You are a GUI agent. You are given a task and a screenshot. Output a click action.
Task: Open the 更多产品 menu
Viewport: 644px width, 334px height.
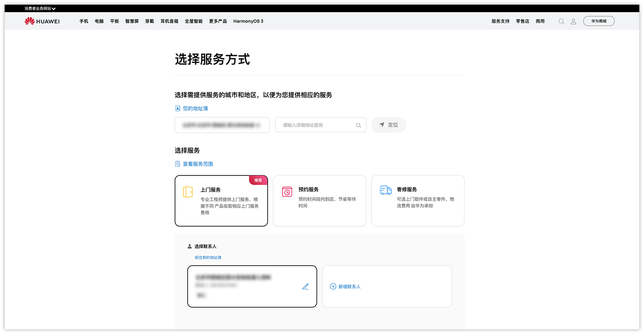[218, 21]
